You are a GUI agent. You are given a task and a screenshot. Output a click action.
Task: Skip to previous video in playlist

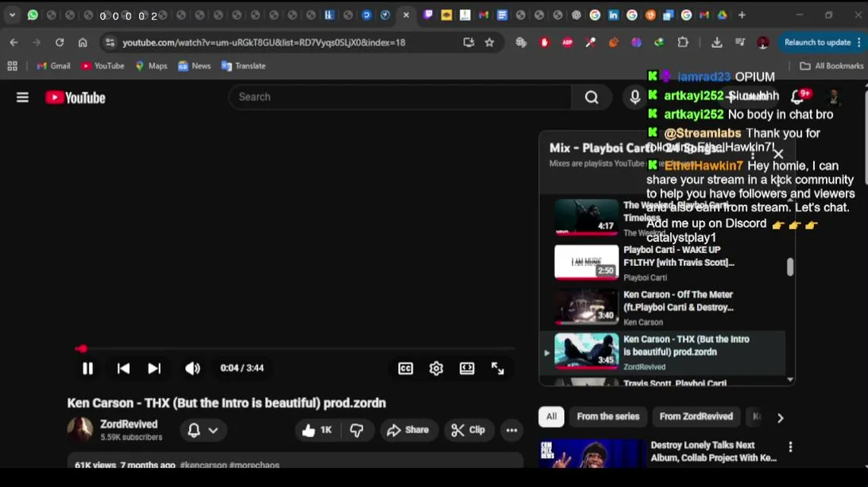click(x=123, y=369)
